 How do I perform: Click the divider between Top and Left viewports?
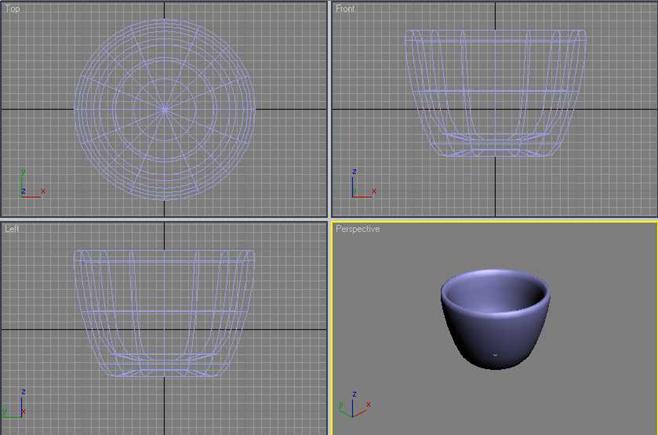[x=165, y=219]
